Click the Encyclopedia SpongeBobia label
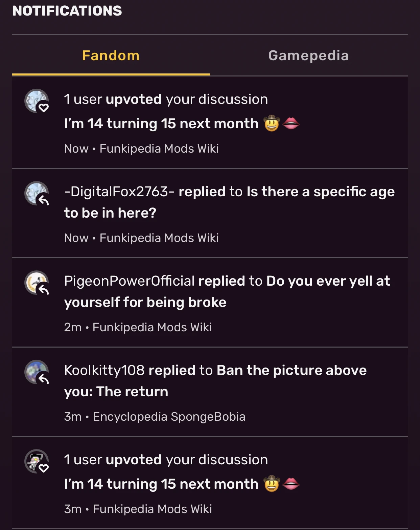 169,417
